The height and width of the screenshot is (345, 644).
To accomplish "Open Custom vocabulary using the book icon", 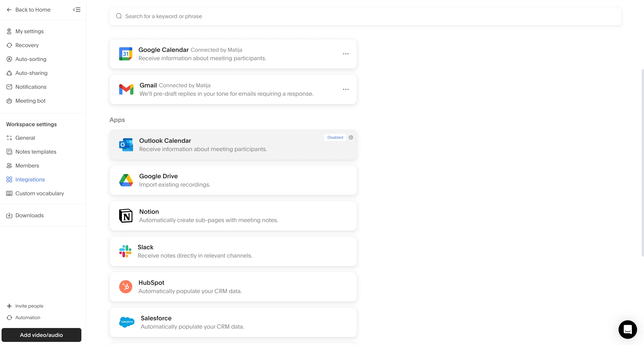I will point(9,193).
